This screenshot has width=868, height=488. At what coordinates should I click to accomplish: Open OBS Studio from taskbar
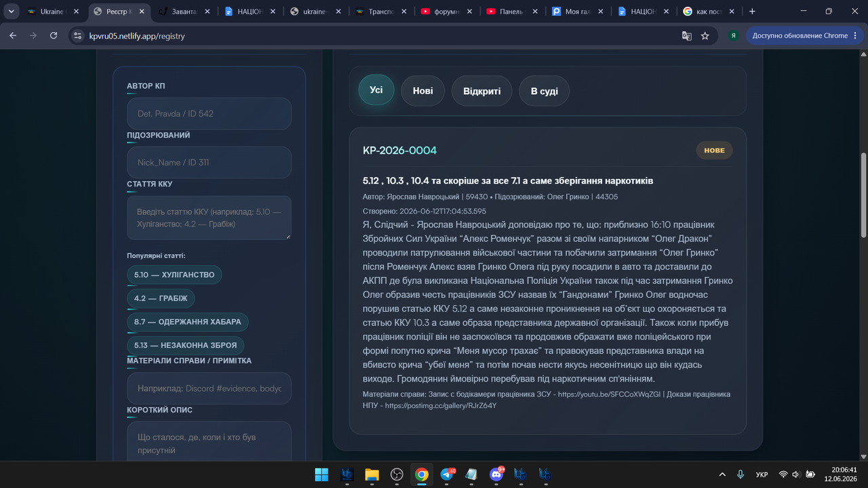coord(397,474)
